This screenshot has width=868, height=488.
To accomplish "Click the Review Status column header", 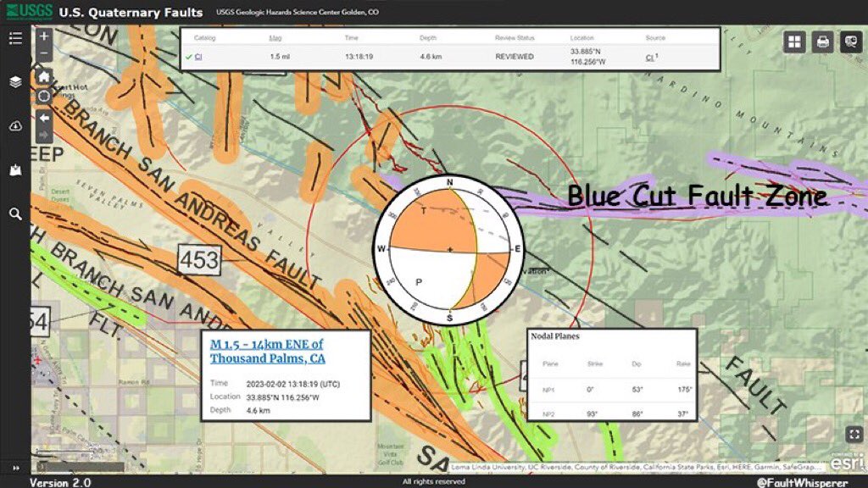I will [515, 37].
